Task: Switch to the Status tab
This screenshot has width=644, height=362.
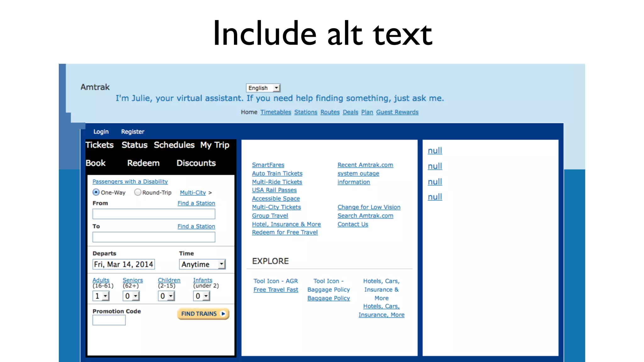Action: point(135,145)
